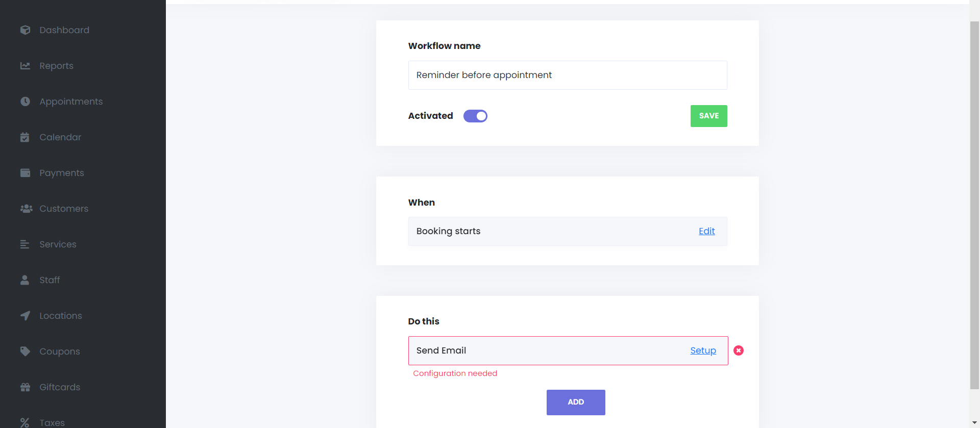980x428 pixels.
Task: Open Giftcards menu item
Action: pos(60,387)
